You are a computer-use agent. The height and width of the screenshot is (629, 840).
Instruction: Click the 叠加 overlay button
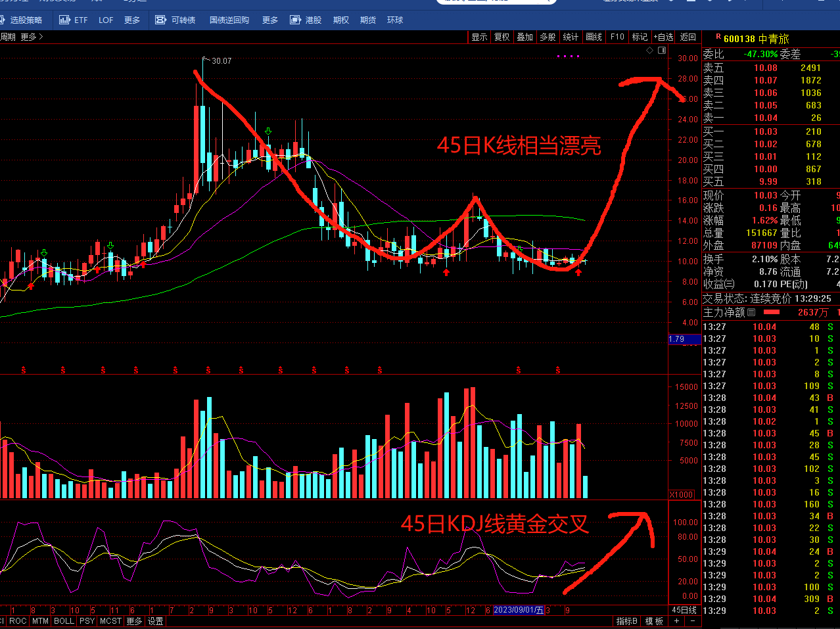[x=525, y=37]
